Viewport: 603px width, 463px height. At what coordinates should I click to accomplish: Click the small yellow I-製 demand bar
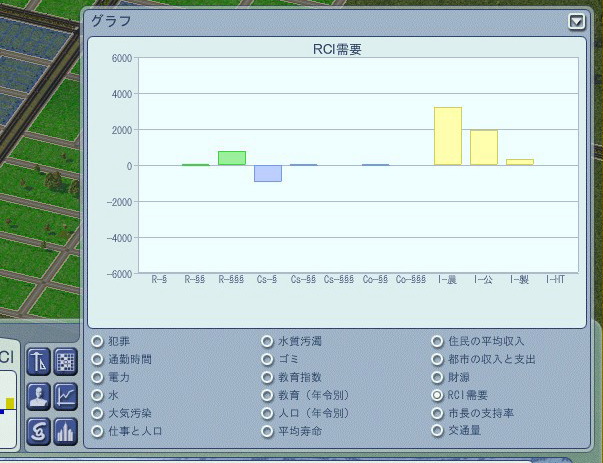pyautogui.click(x=520, y=162)
